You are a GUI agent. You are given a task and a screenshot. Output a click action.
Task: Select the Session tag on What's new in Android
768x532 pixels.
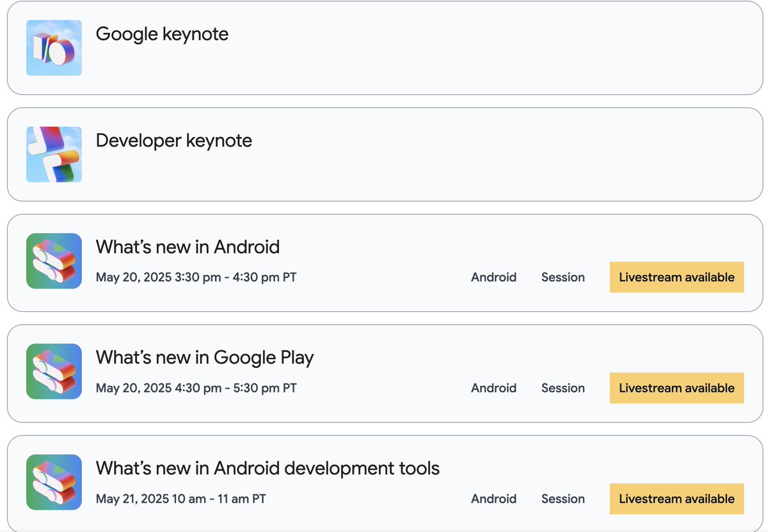[563, 277]
